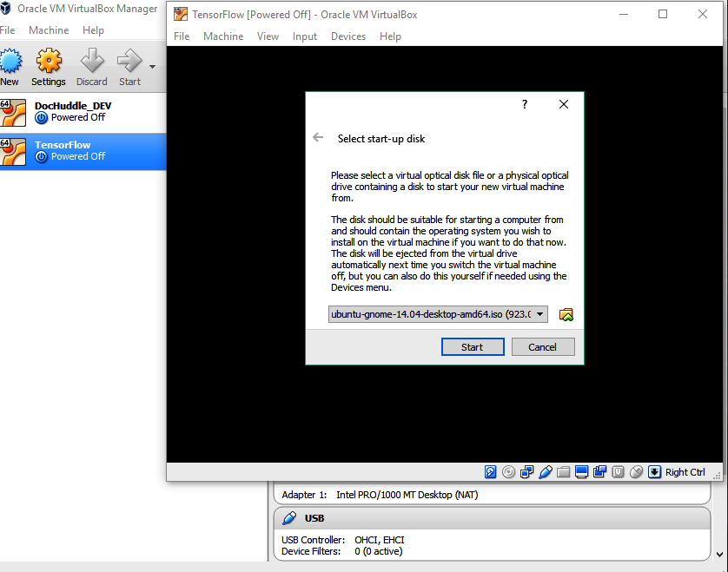This screenshot has height=572, width=728.
Task: Expand the Start button dropdown arrow in Manager
Action: (x=152, y=67)
